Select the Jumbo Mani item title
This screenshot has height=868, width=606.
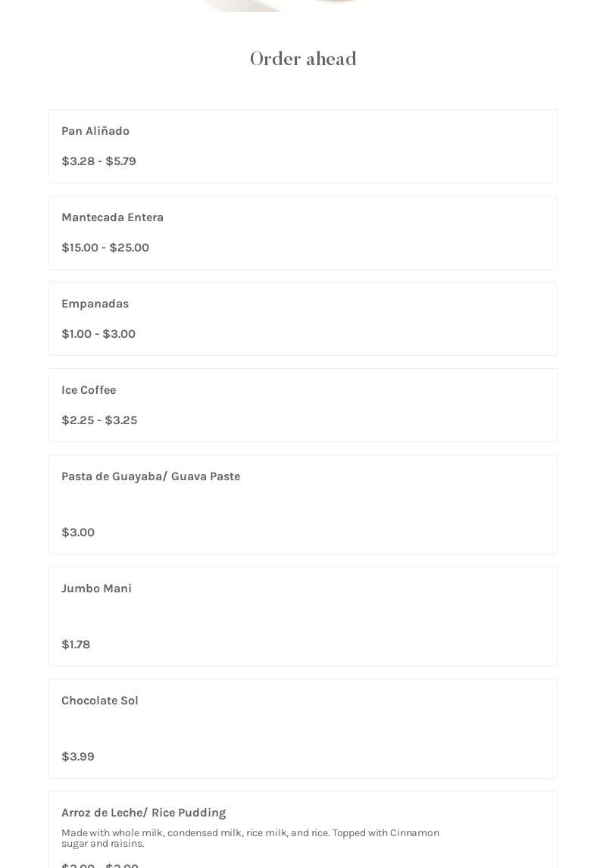click(96, 589)
